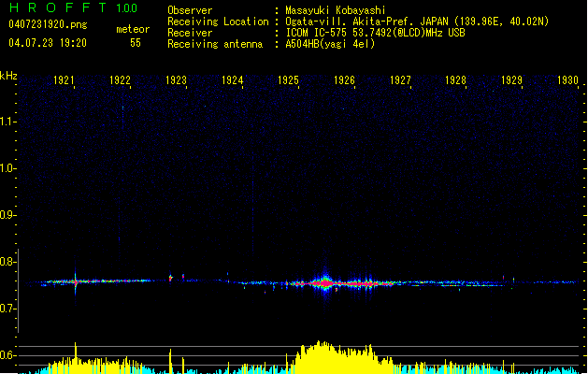Click the 0.7 kHz frequency label
Screen dimensions: 588x374
click(8, 309)
